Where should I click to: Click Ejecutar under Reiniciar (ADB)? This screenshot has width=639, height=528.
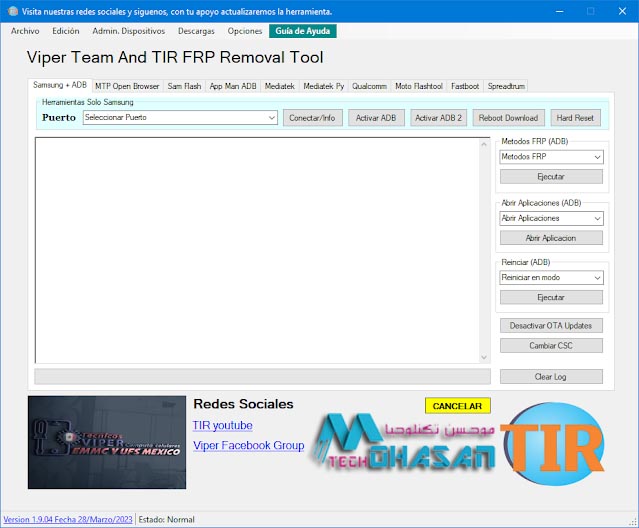[551, 297]
